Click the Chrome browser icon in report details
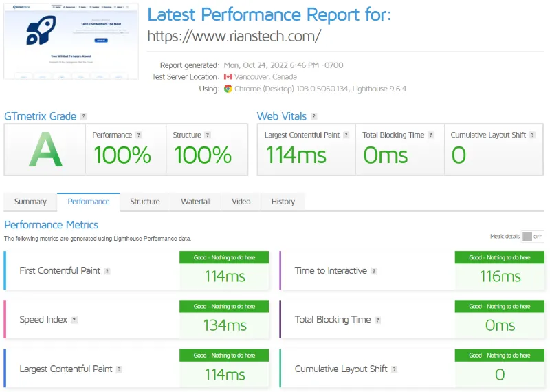Screen dimensions: 550x392 click(228, 89)
